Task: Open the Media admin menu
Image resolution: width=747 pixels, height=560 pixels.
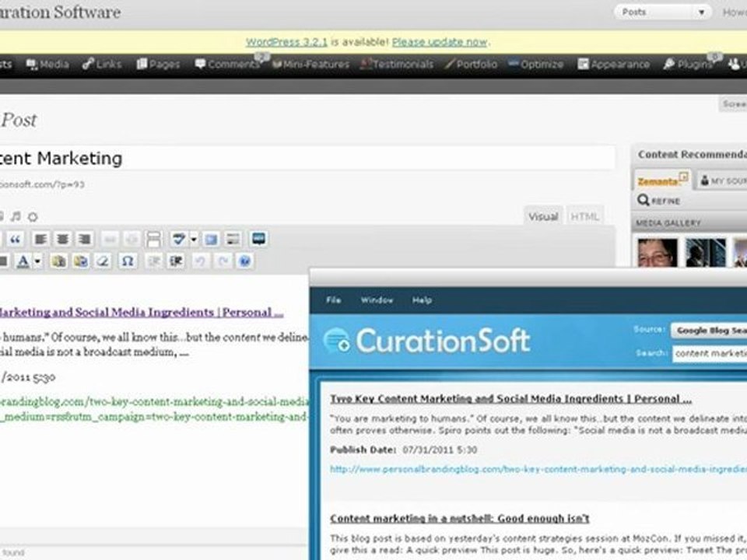Action: point(47,65)
